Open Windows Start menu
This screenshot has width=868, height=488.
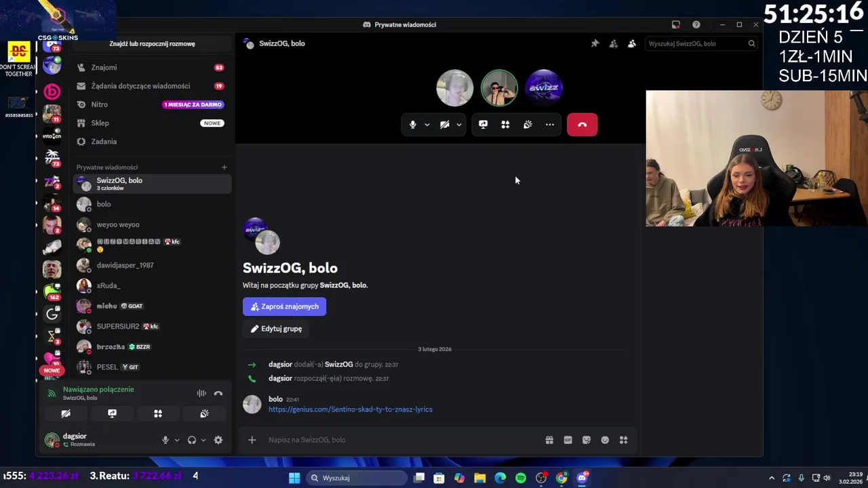point(294,478)
